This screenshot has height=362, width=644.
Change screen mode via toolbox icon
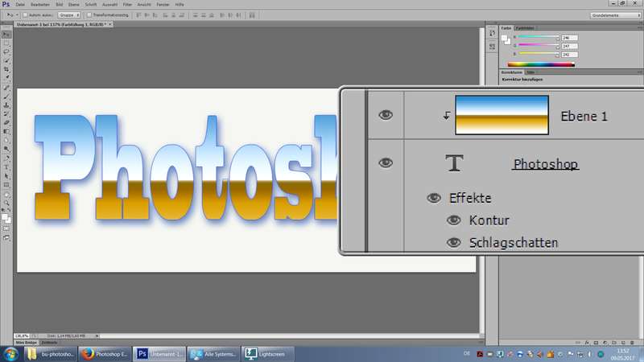click(6, 237)
